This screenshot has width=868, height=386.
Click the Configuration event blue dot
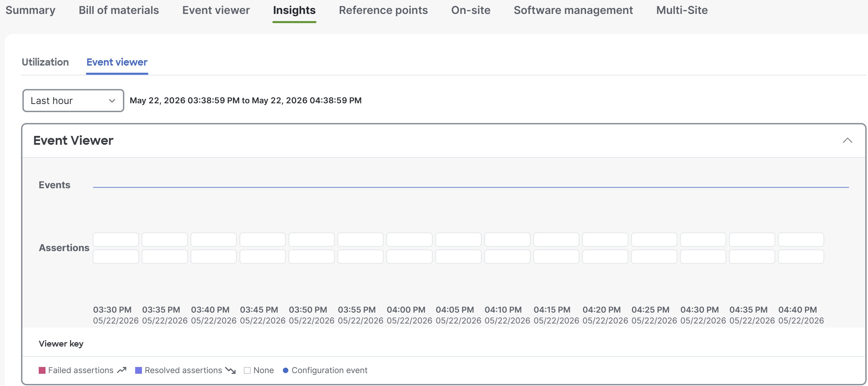coord(286,370)
